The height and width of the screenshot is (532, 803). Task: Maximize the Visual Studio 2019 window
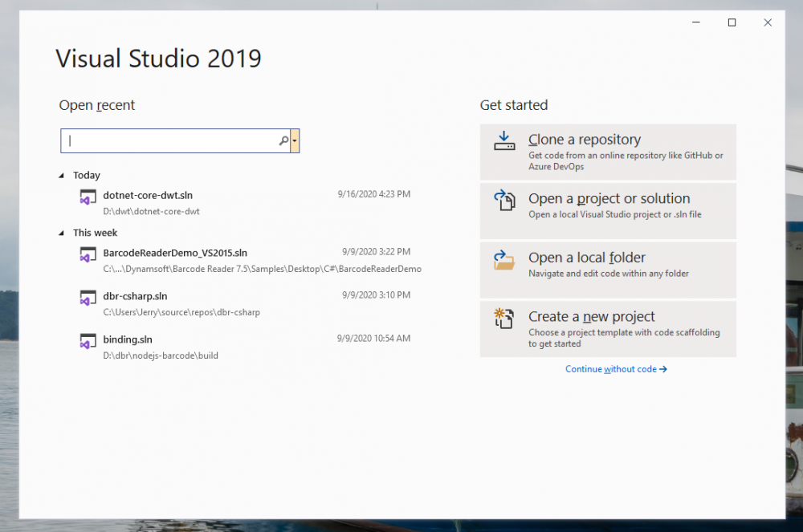(732, 23)
